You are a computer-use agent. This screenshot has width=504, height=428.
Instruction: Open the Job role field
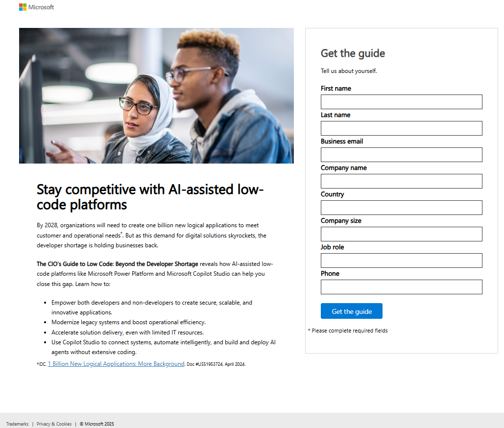click(x=401, y=261)
